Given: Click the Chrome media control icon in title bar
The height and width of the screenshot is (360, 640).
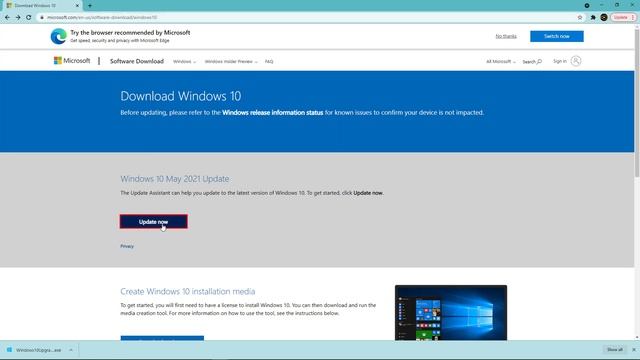Looking at the screenshot, I should pos(587,5).
